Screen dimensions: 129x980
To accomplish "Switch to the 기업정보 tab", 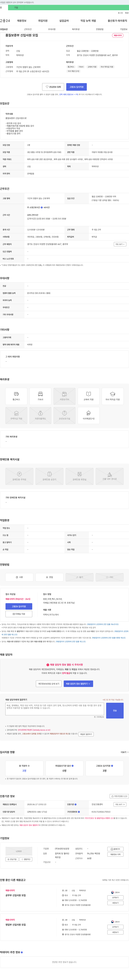I will tap(124, 29).
